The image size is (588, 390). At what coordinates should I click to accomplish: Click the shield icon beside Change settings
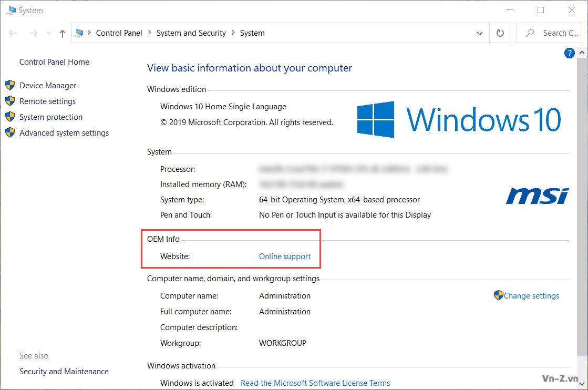pos(498,295)
